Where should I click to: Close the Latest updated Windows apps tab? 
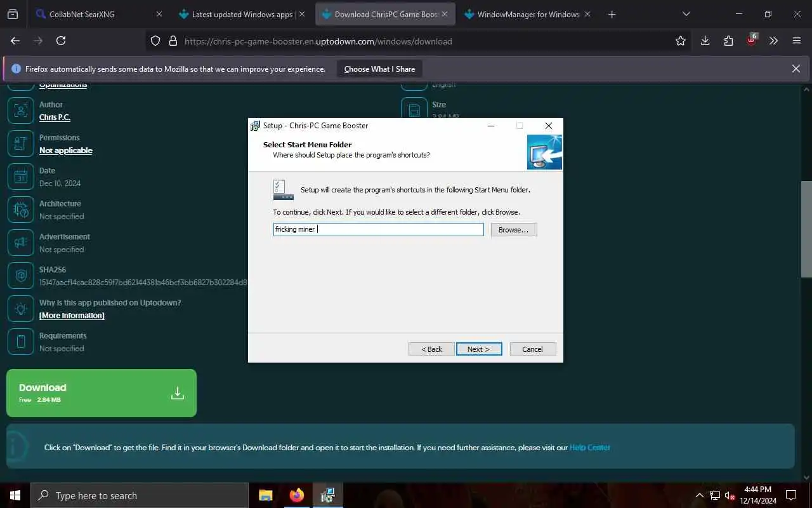[302, 14]
